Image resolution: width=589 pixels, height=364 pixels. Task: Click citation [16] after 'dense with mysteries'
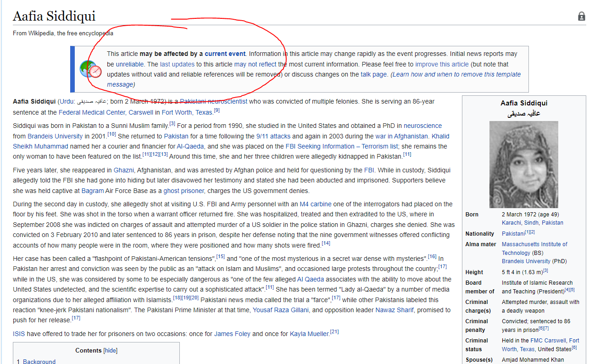pyautogui.click(x=433, y=257)
